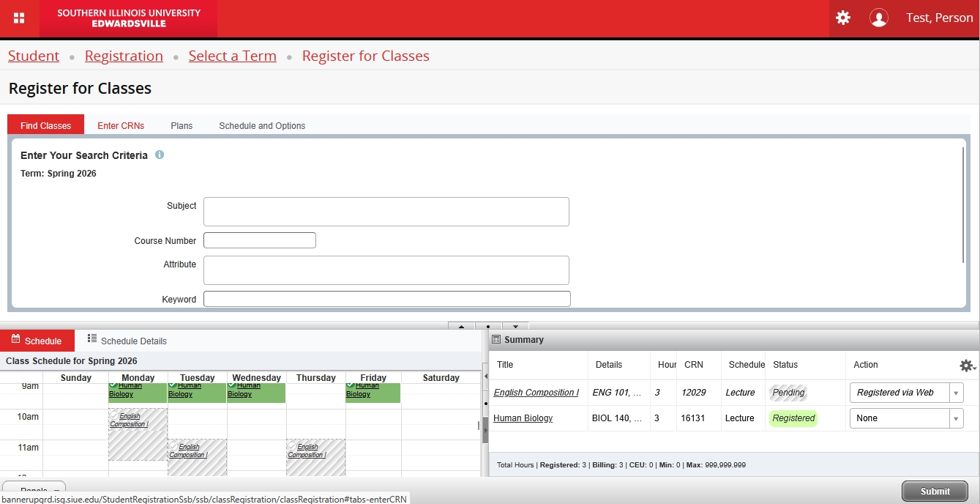Click the down arrow panel splitter button
This screenshot has width=980, height=504.
tap(515, 327)
